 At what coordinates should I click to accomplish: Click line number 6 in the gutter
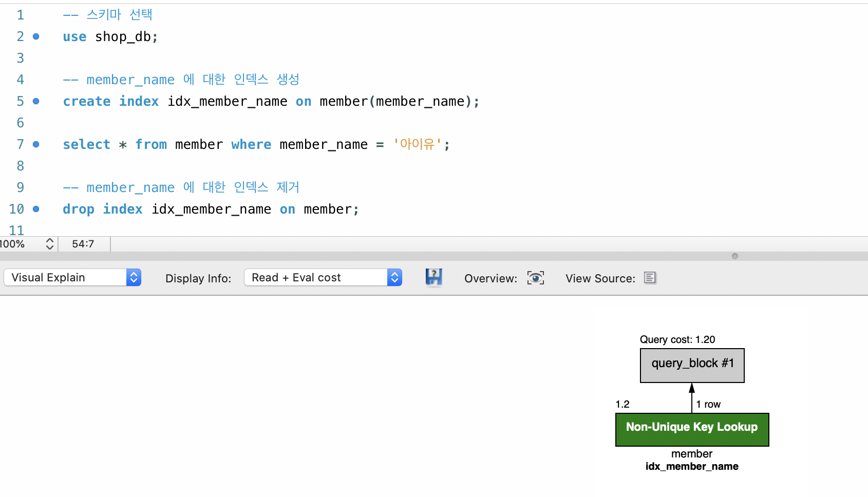coord(21,123)
